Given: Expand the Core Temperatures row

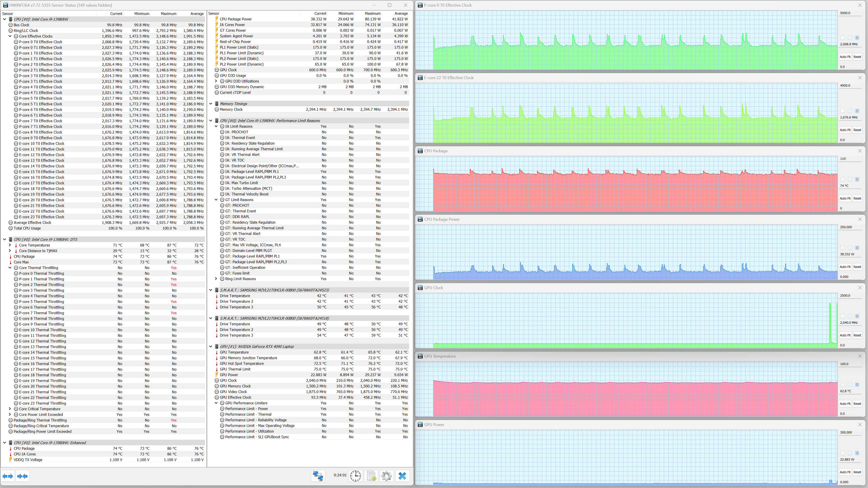Looking at the screenshot, I should click(x=10, y=245).
